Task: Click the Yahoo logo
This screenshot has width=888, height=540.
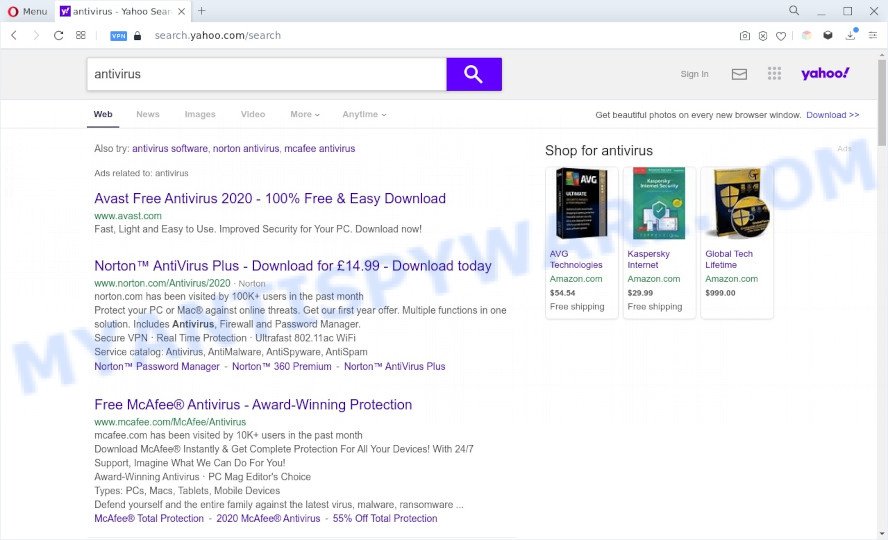Action: tap(825, 73)
